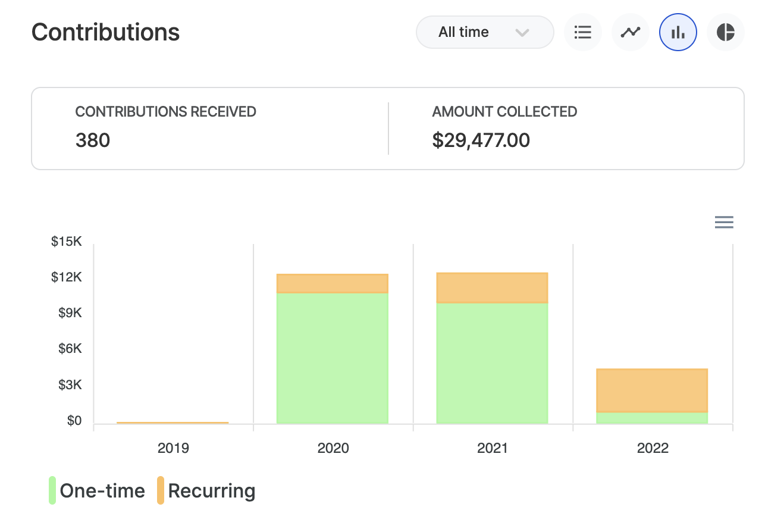Click the chevron in the time filter
Screen dimensions: 765x532
522,33
